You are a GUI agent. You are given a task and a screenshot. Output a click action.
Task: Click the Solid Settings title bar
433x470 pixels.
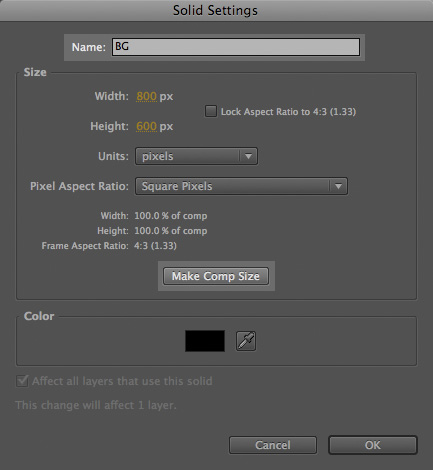pos(216,10)
